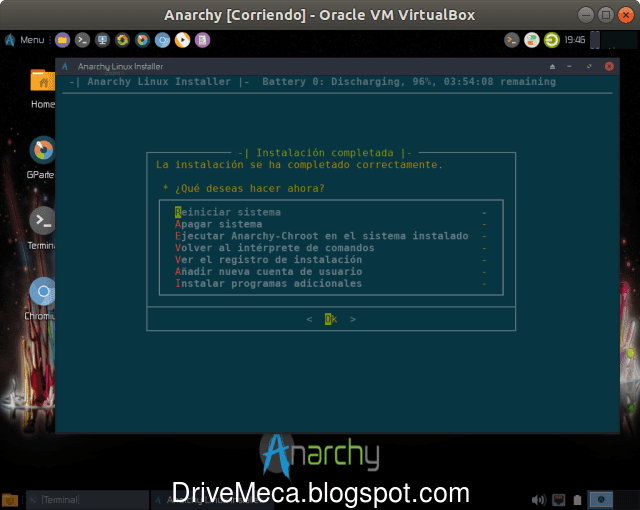The width and height of the screenshot is (640, 510).
Task: Click the volume speaker tray icon
Action: pos(538,500)
